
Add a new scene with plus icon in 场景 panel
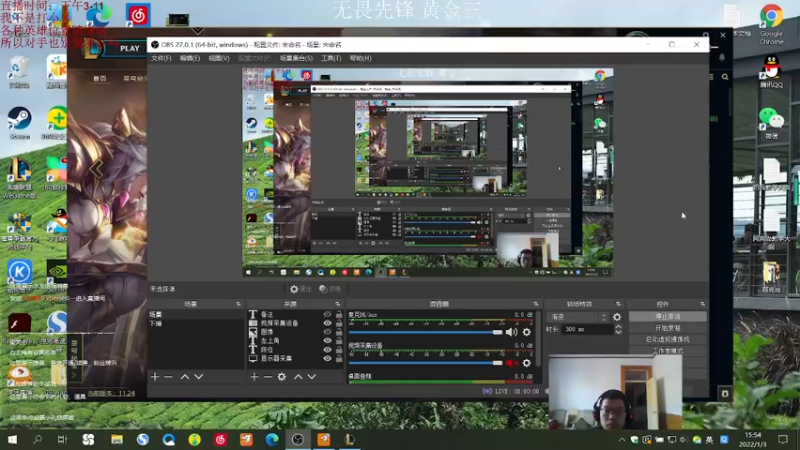155,377
